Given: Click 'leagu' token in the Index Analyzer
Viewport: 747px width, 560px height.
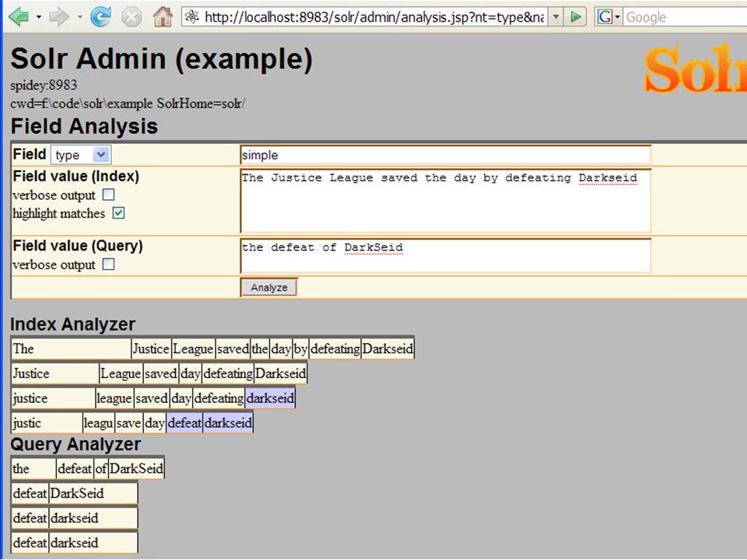Looking at the screenshot, I should pos(98,422).
